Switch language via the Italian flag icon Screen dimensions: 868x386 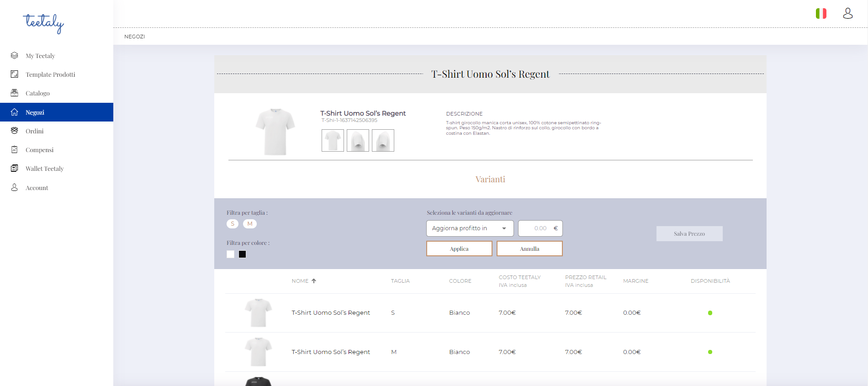[x=821, y=13]
